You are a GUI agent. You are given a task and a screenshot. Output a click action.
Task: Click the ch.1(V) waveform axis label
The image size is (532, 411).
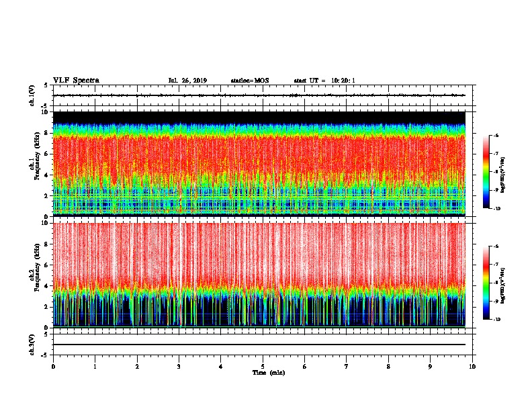click(32, 95)
